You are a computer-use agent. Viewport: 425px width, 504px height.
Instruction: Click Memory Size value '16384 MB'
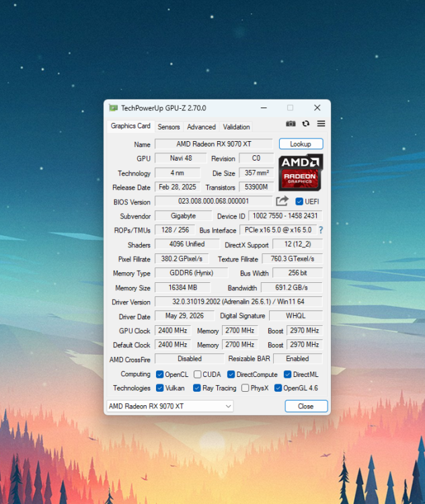[x=183, y=288]
